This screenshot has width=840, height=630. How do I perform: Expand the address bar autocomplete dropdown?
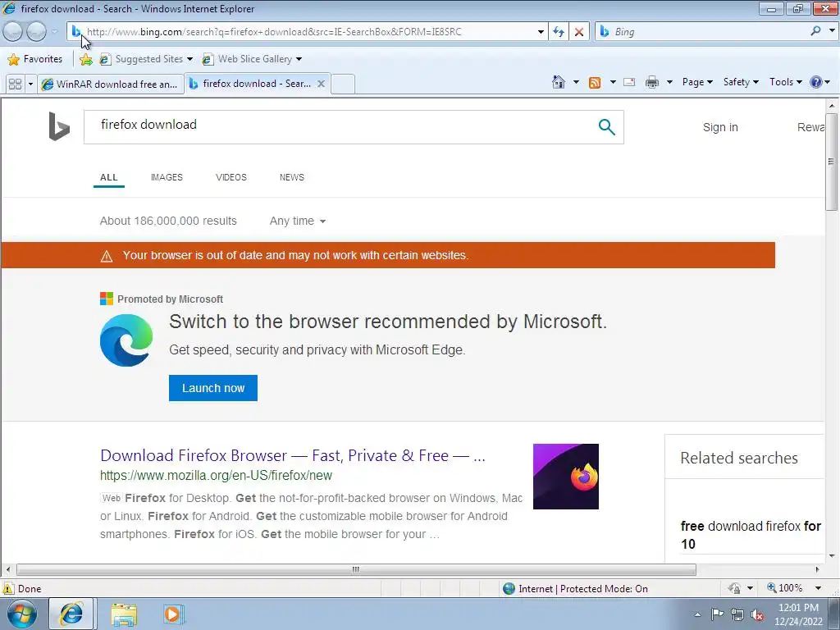point(541,32)
